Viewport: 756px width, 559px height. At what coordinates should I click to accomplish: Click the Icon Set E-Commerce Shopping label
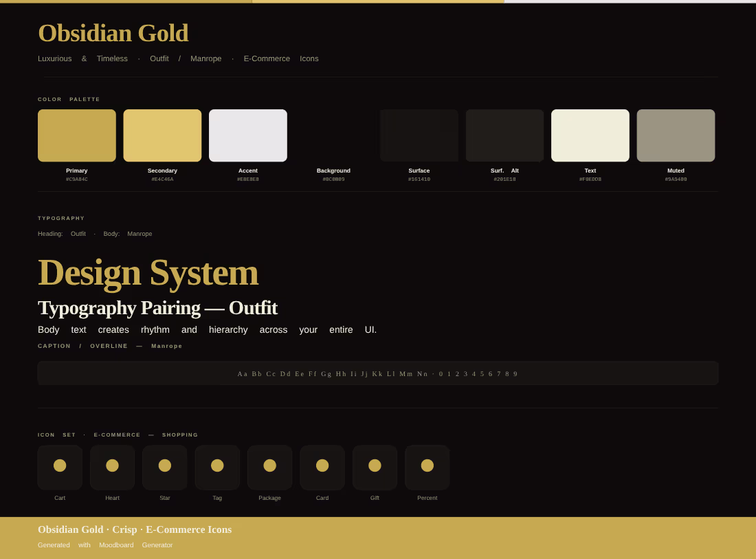[x=118, y=435]
